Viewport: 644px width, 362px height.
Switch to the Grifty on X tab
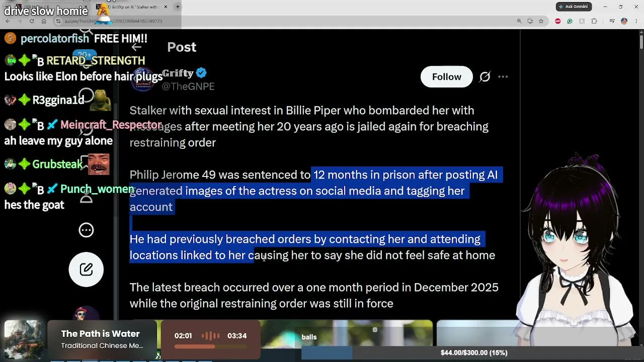pos(132,7)
